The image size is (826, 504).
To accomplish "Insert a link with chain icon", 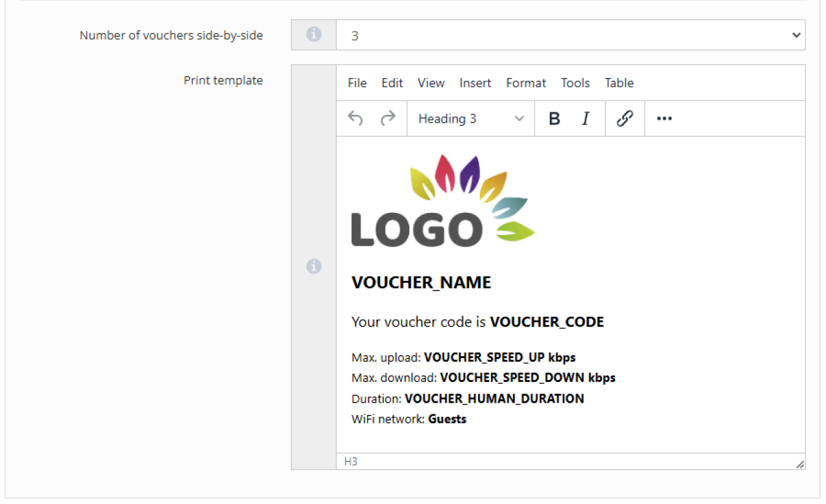I will point(624,119).
